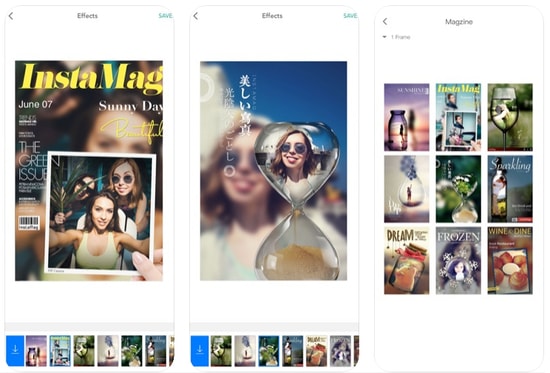This screenshot has width=550, height=373.
Task: Open WINE & DINE template in Magzine grid
Action: 510,260
